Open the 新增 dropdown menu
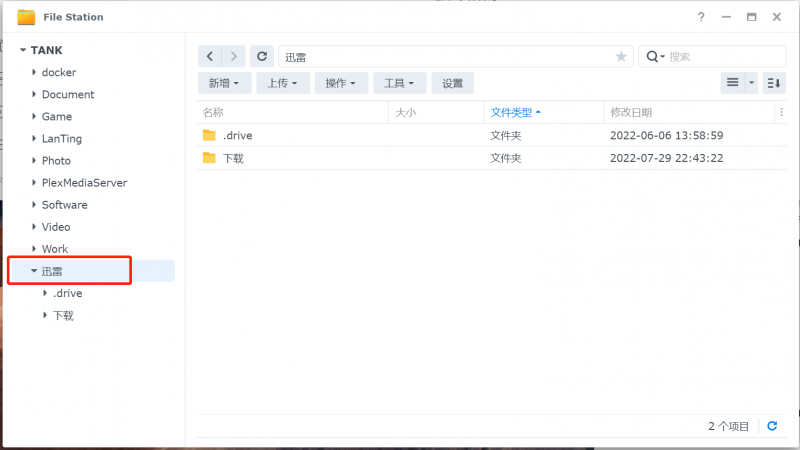Viewport: 800px width, 450px height. click(x=223, y=83)
